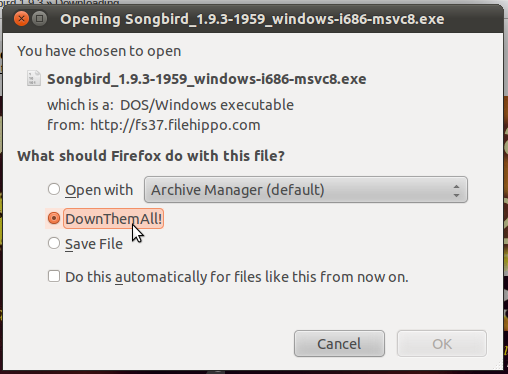Click the http://fs37.filehippo.com source text
508x374 pixels.
(x=175, y=125)
